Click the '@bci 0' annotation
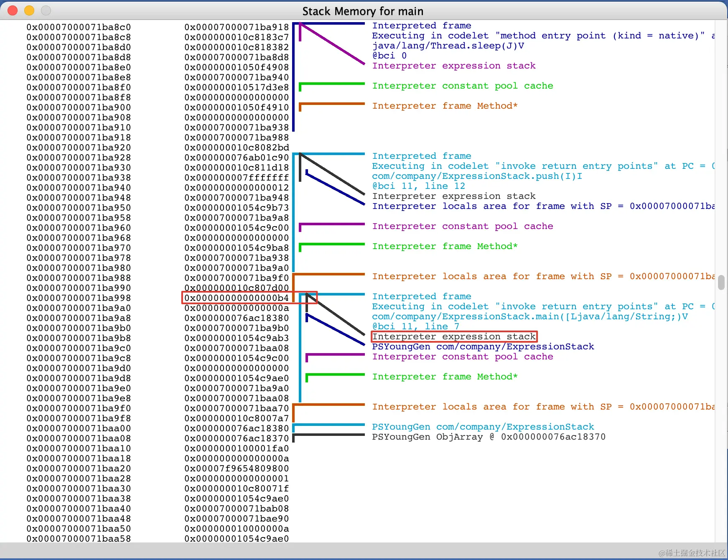 pos(389,56)
